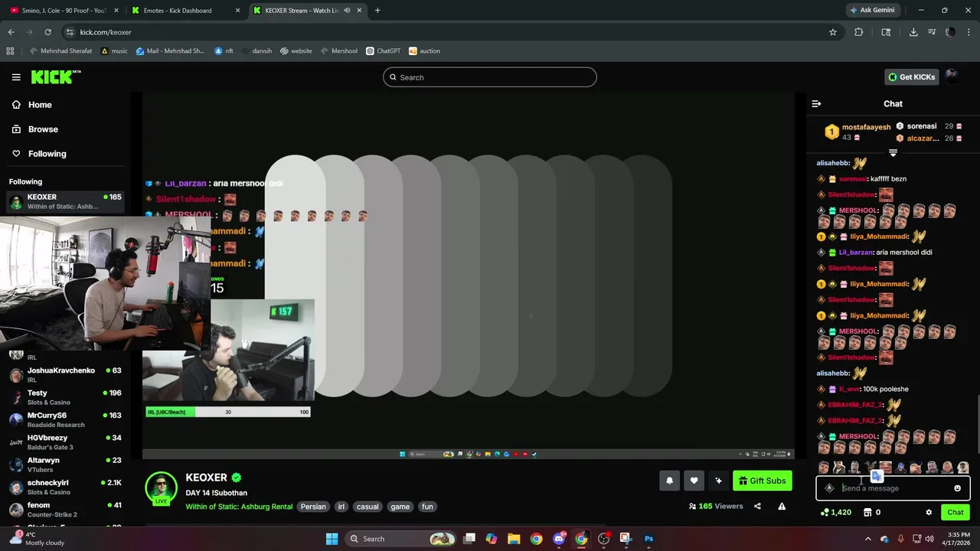The image size is (980, 551).
Task: Reload the page
Action: pos(47,32)
